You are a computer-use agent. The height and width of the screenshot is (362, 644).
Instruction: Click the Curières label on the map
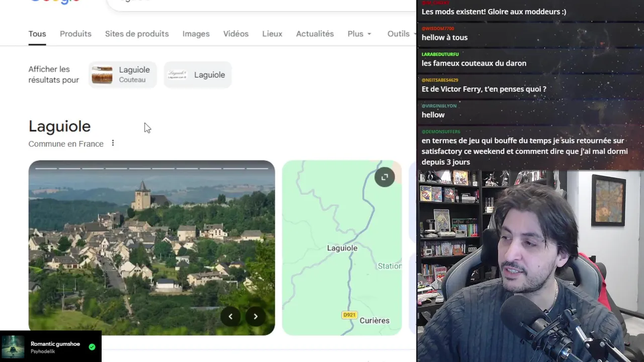click(x=374, y=320)
